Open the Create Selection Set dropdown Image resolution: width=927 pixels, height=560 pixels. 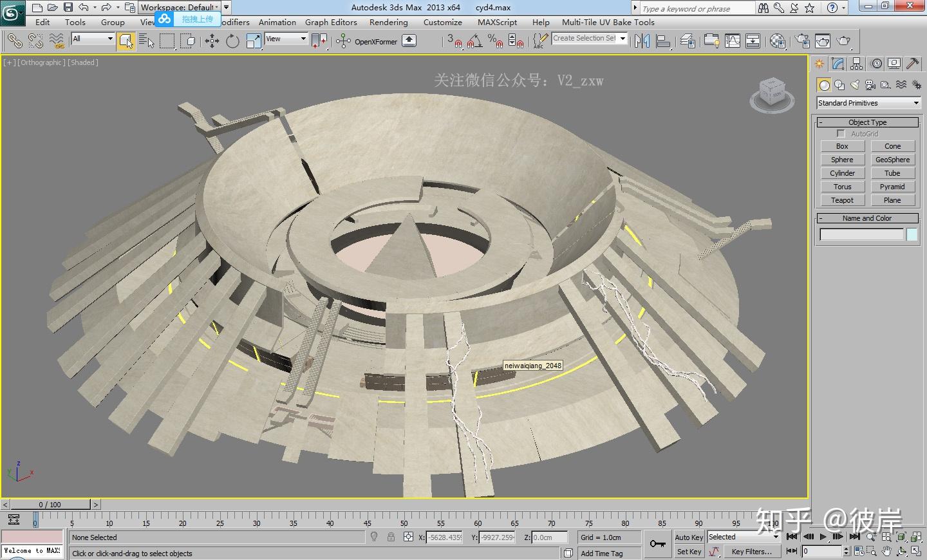pos(589,39)
